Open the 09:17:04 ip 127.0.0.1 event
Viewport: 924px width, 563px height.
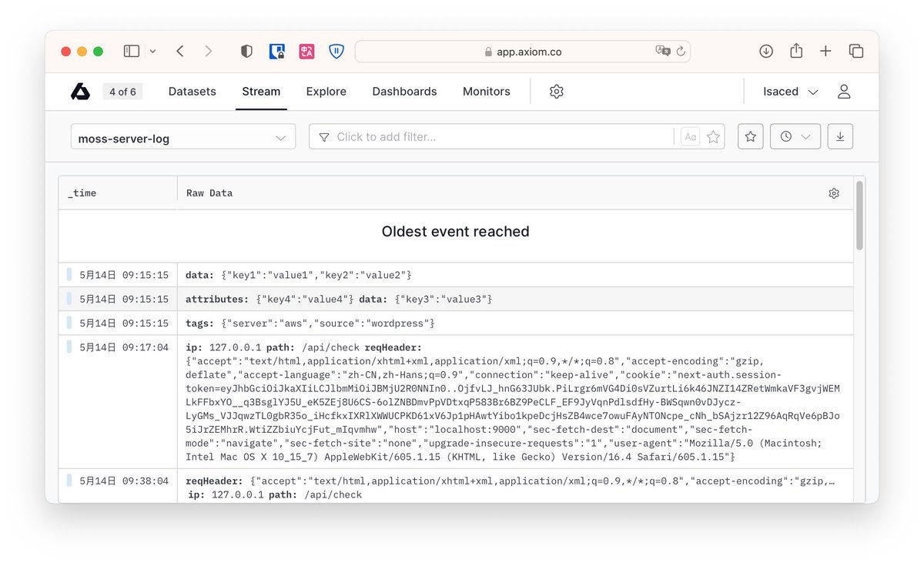click(x=456, y=402)
